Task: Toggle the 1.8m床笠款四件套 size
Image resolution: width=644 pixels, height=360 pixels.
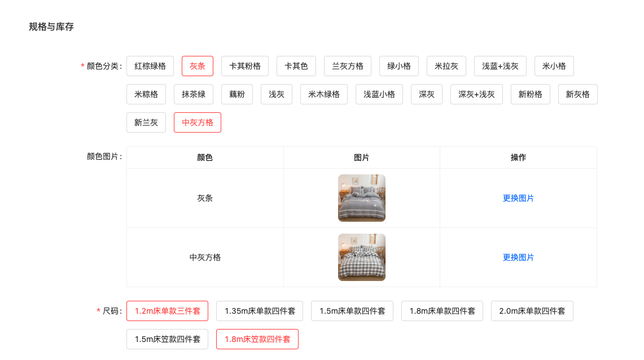Action: [257, 339]
